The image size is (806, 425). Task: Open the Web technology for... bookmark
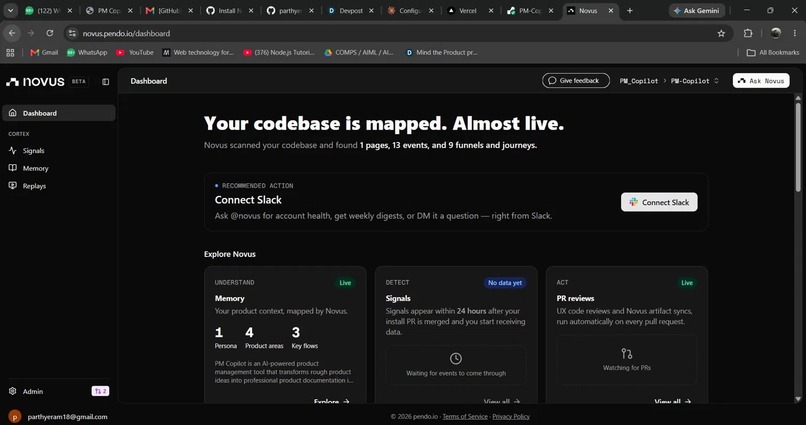[198, 52]
